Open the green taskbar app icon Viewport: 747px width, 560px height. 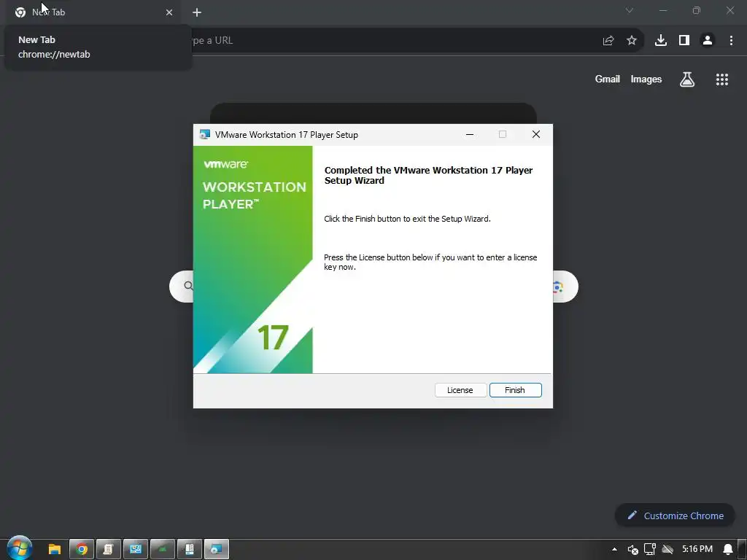point(163,549)
